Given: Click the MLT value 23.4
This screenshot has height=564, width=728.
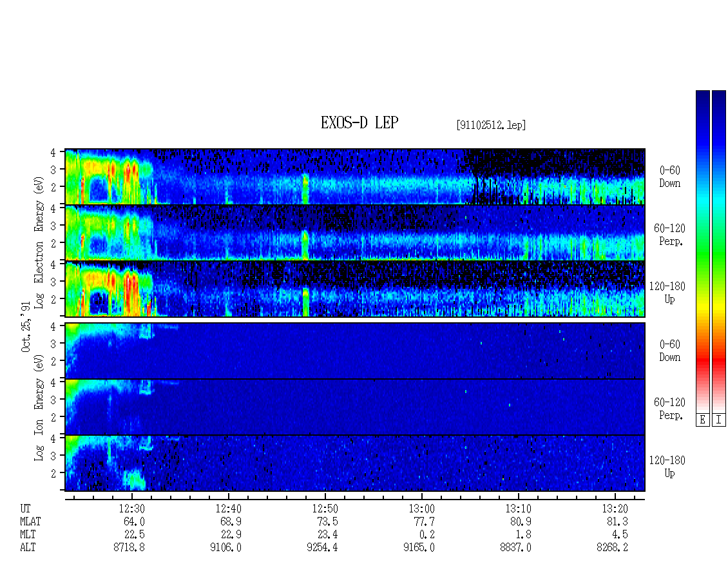Looking at the screenshot, I should (x=327, y=535).
